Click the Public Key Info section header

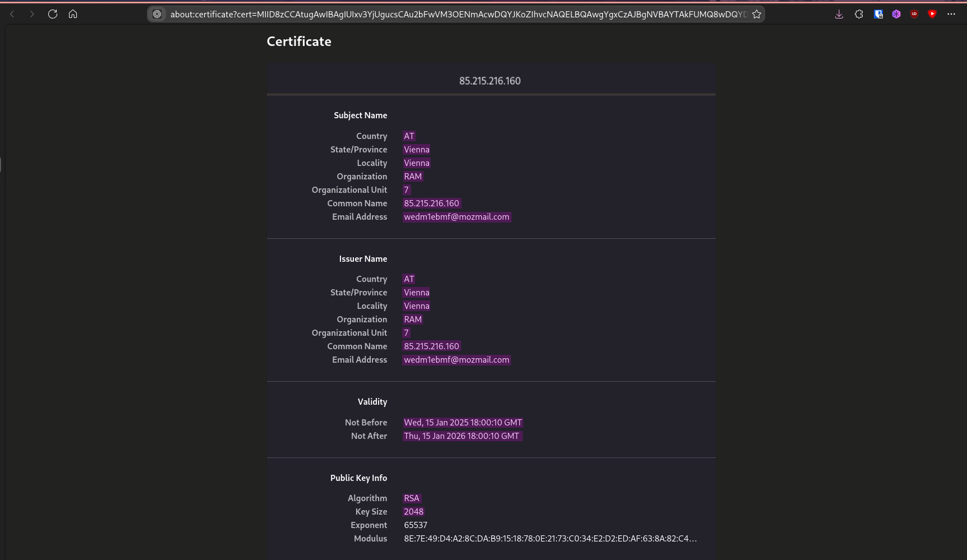click(x=358, y=478)
